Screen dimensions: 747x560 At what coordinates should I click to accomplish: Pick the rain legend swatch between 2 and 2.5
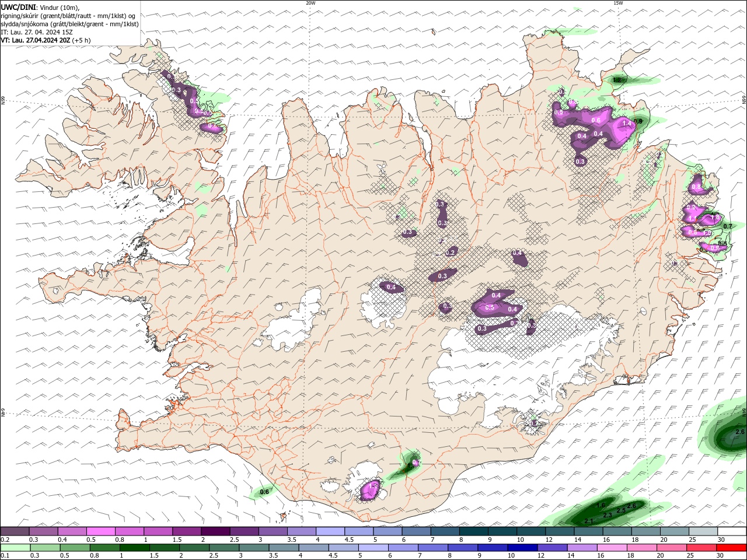pos(194,548)
